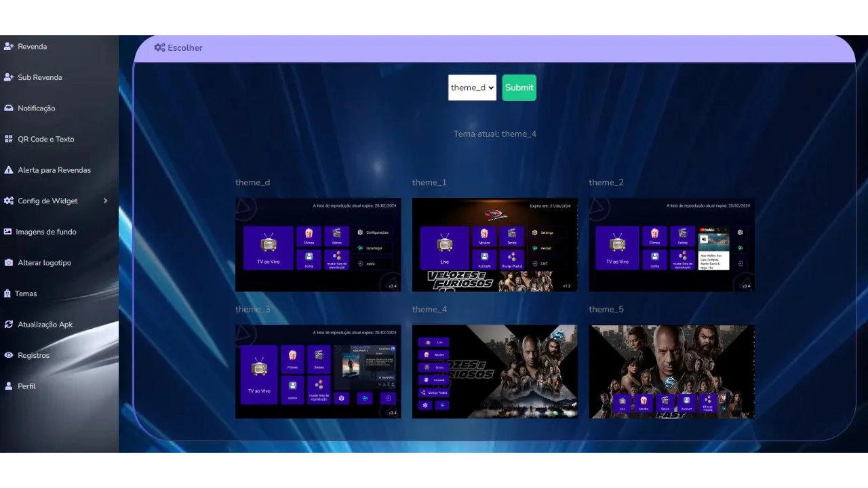Select the theme_d preview thumbnail
The image size is (868, 488).
pos(318,245)
